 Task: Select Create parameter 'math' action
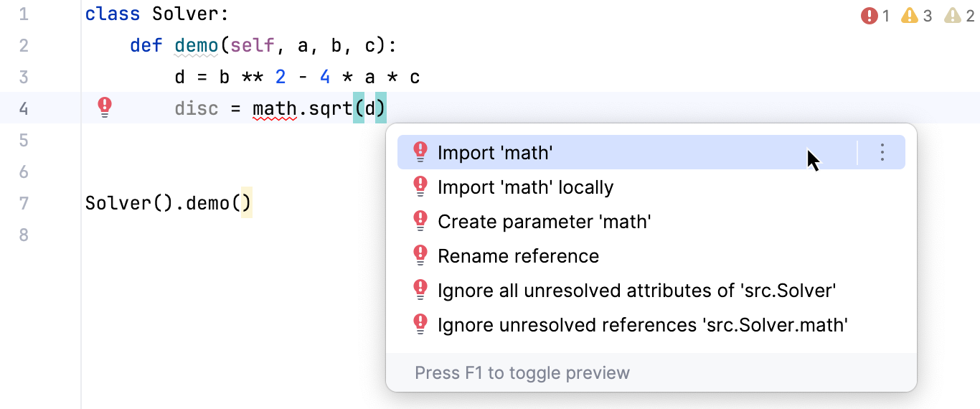544,222
